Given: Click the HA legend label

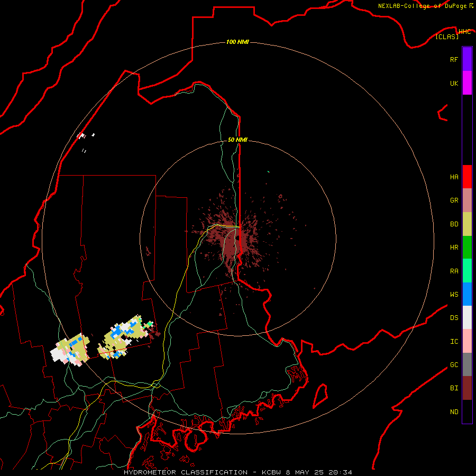Looking at the screenshot, I should coord(454,177).
